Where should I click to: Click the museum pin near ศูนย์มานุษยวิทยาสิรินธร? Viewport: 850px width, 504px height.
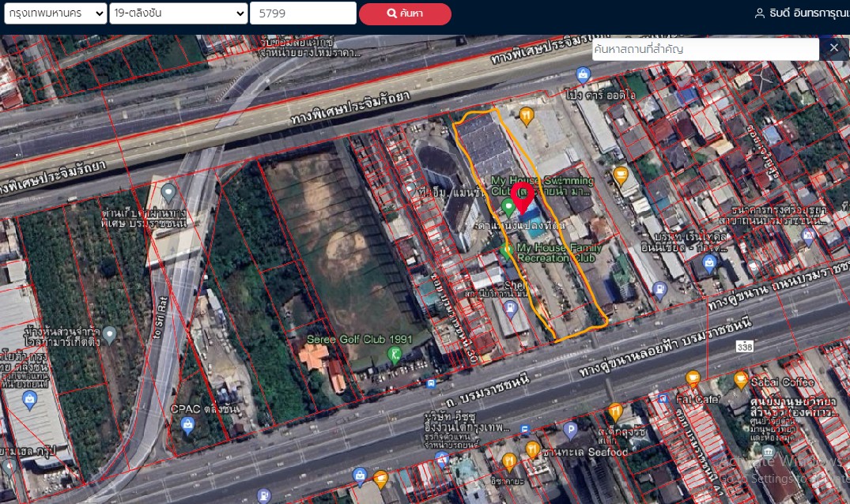768,453
